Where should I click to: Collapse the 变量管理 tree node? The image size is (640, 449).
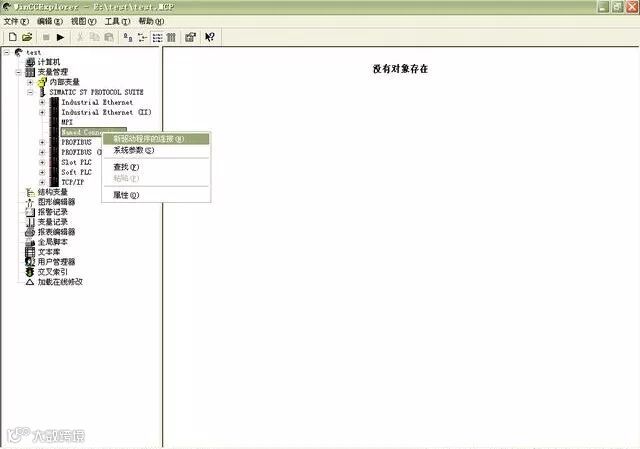[x=18, y=72]
